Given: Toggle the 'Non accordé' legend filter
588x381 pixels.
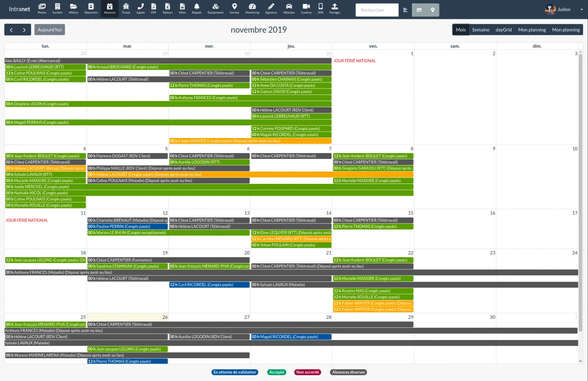Looking at the screenshot, I should [308, 372].
